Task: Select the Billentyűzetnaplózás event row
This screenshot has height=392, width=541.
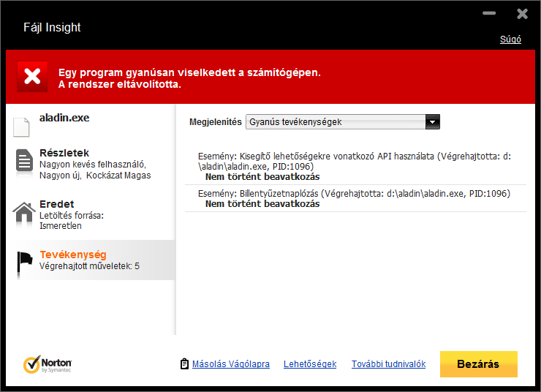Action: click(355, 198)
